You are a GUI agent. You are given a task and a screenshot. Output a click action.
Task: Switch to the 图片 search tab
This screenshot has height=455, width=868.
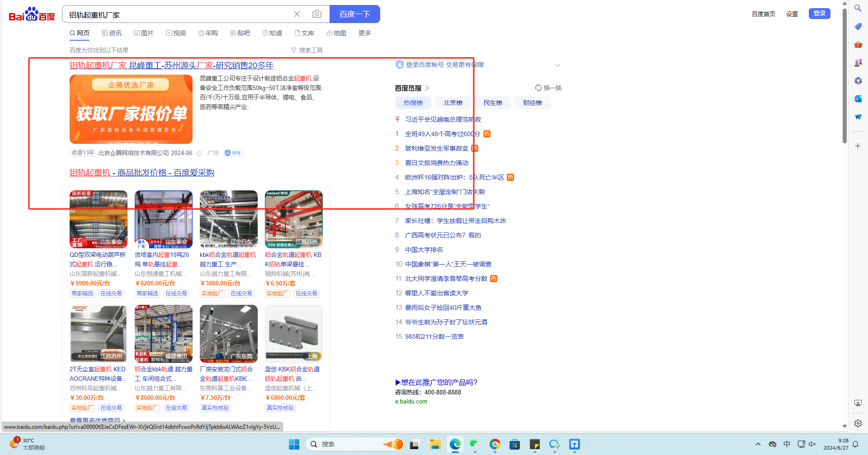point(144,33)
